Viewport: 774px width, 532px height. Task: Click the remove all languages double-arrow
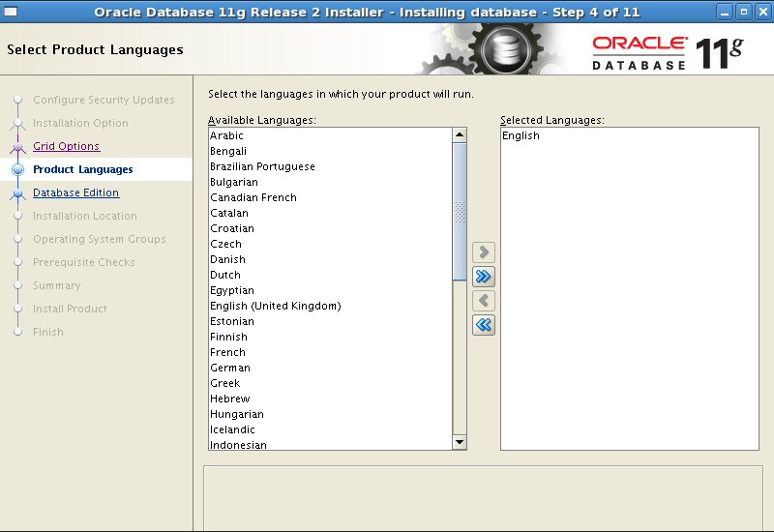point(483,325)
